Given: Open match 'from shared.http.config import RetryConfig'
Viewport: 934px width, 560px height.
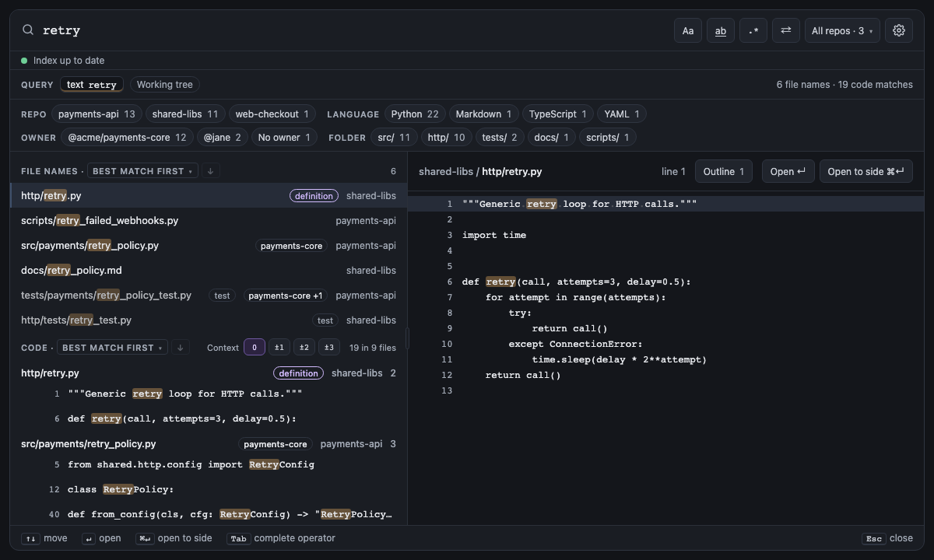Looking at the screenshot, I should point(209,464).
